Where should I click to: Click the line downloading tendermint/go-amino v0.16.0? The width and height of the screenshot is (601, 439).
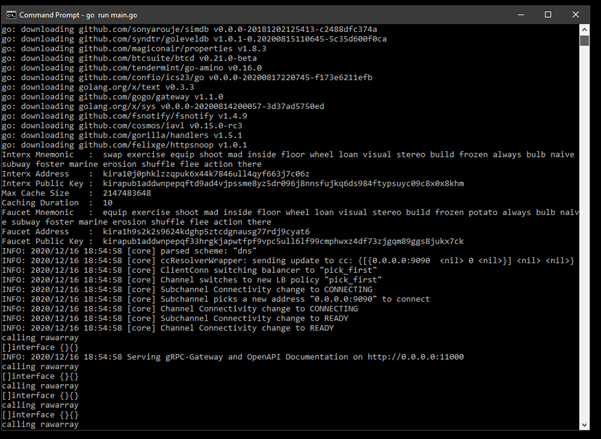coord(131,68)
